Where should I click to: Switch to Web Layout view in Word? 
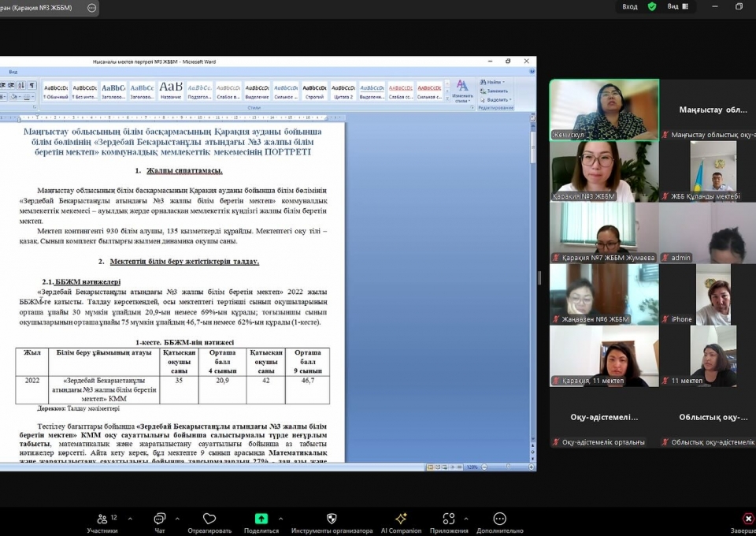point(444,467)
